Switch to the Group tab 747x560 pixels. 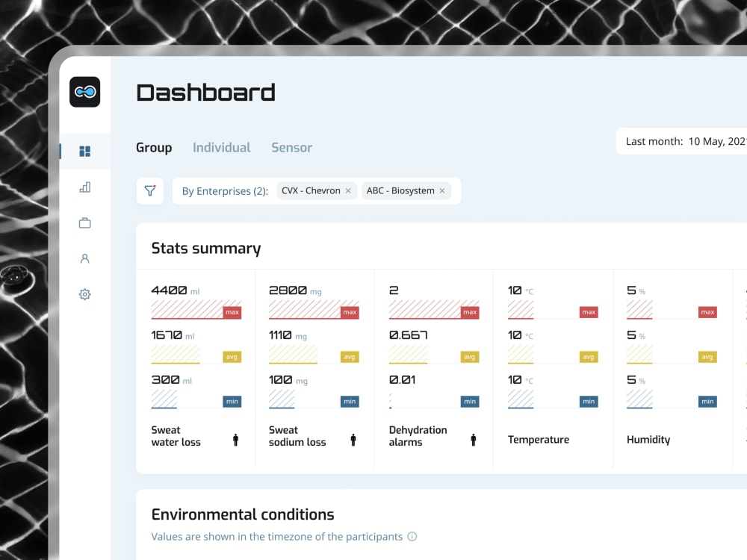[x=154, y=148]
